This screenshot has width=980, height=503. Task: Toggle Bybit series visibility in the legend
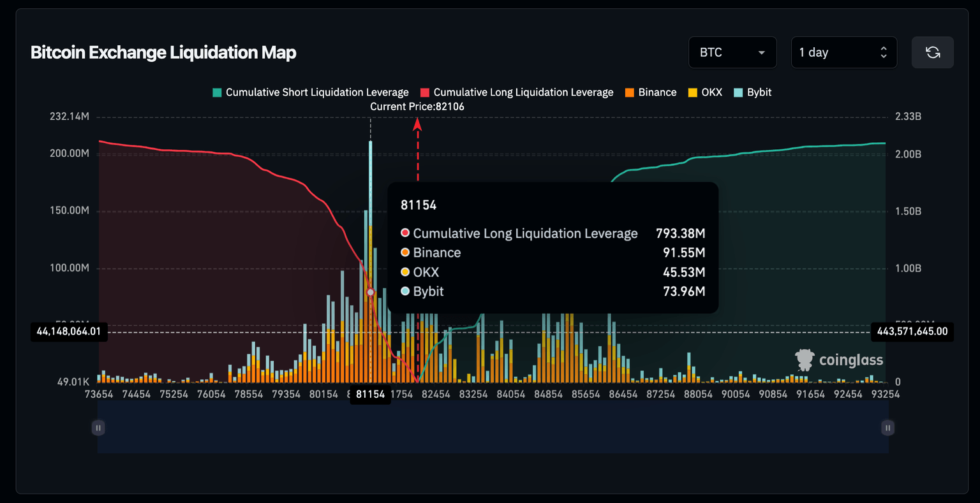click(759, 92)
